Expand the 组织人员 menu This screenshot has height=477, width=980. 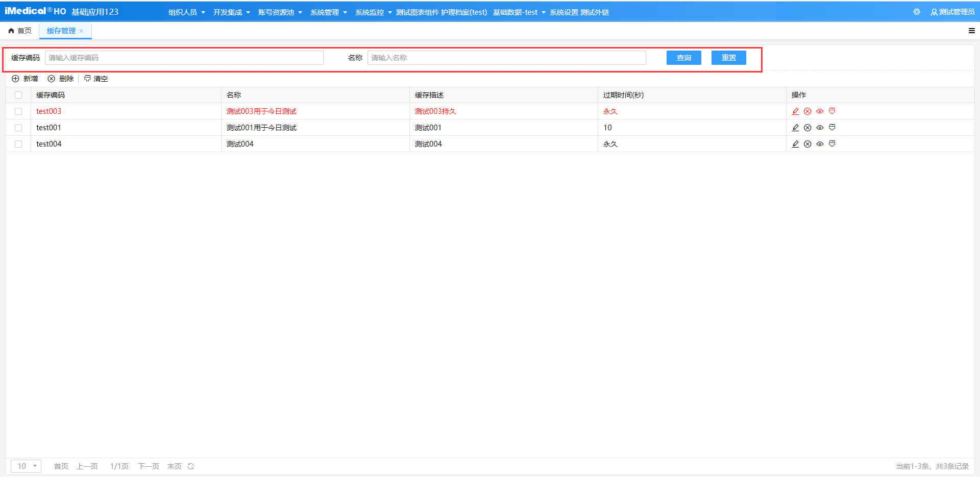186,12
